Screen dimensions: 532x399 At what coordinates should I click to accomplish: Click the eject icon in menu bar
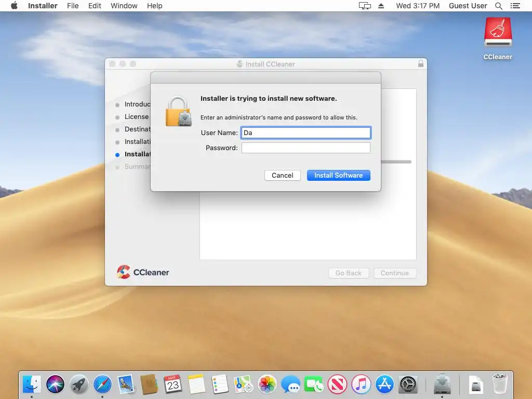click(381, 6)
